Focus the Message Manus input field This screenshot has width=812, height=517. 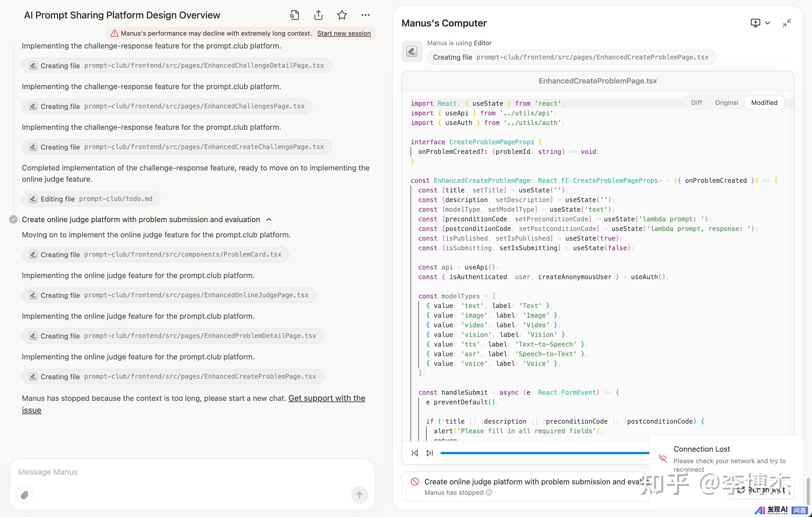182,472
